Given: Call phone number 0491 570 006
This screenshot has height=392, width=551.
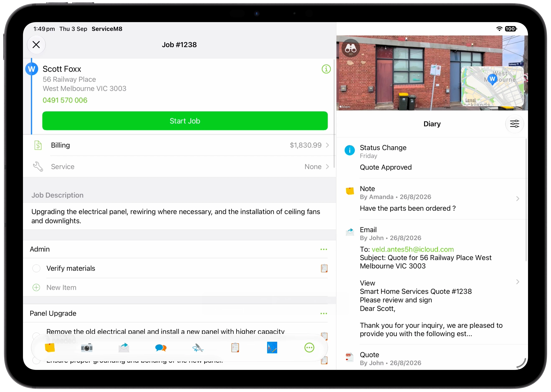Looking at the screenshot, I should point(65,100).
